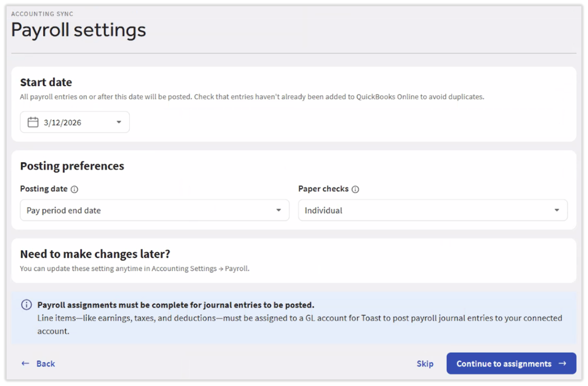Open the Pay period end date dropdown

pyautogui.click(x=154, y=210)
